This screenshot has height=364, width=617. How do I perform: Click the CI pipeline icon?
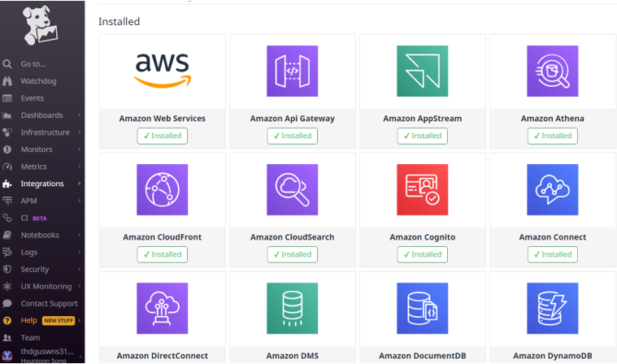(x=7, y=218)
